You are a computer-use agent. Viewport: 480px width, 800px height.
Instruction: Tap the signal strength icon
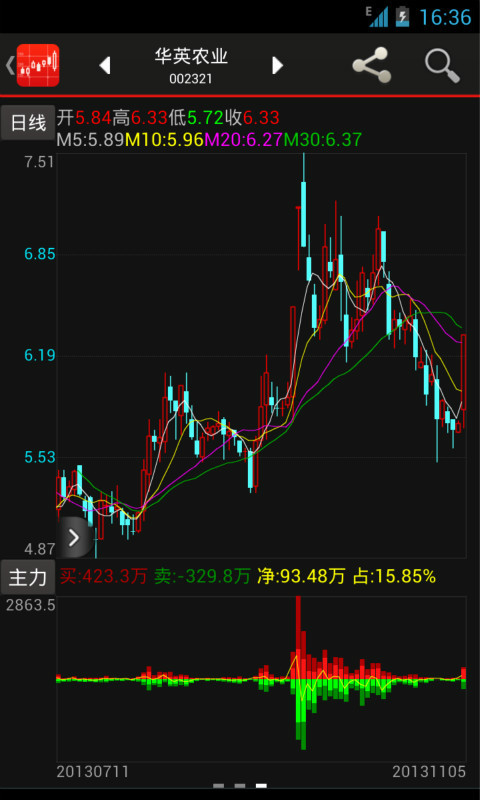pos(378,16)
